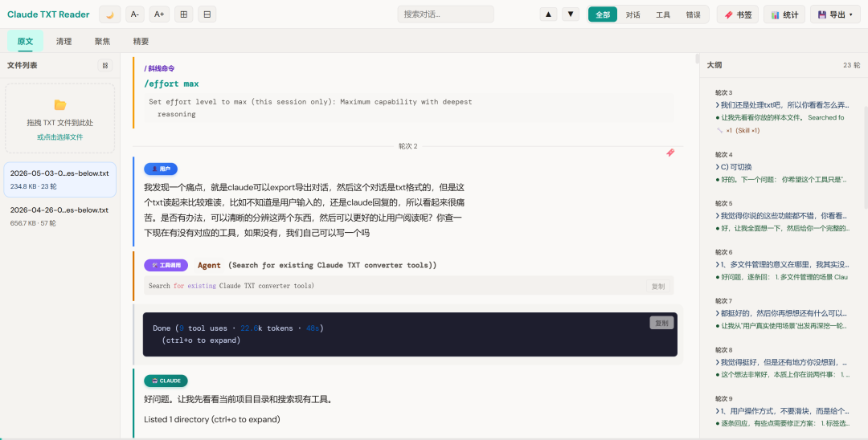Jump to next result with down arrow
Screen dimensions: 868x440
click(x=570, y=14)
